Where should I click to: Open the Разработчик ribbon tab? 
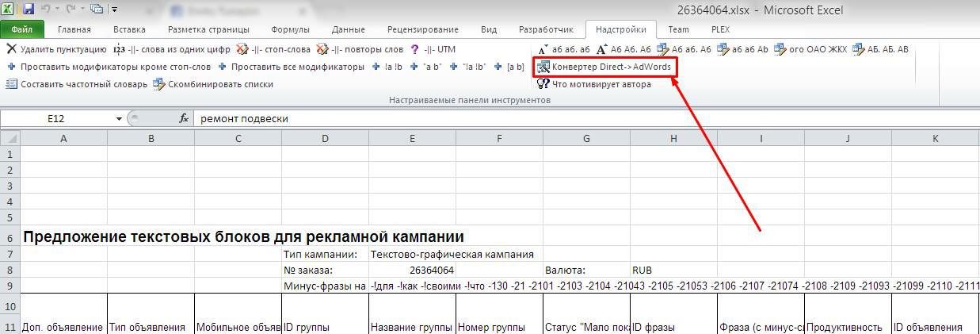coord(545,29)
